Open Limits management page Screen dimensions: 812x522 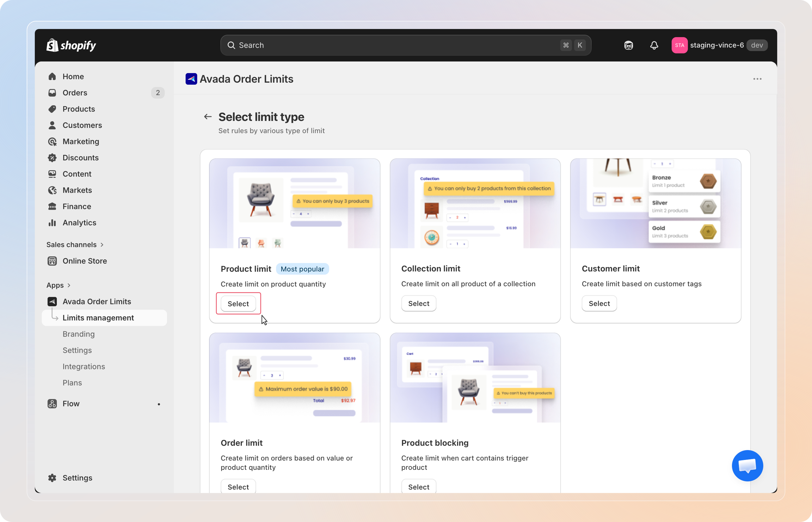coord(104,318)
